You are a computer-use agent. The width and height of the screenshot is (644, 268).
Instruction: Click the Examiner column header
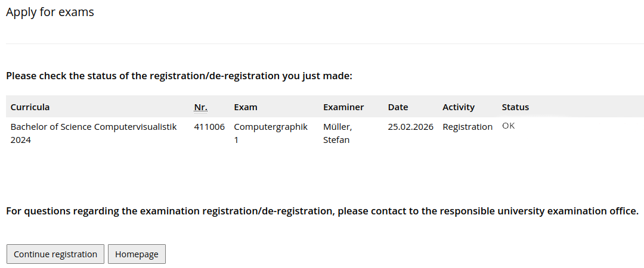pos(343,107)
